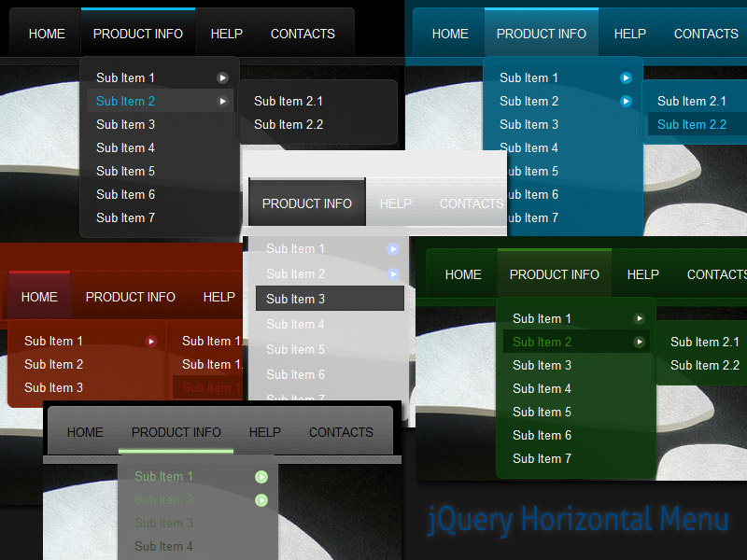
Task: Expand the PRODUCT INFO dropdown in top-left dark menu
Action: tap(138, 34)
